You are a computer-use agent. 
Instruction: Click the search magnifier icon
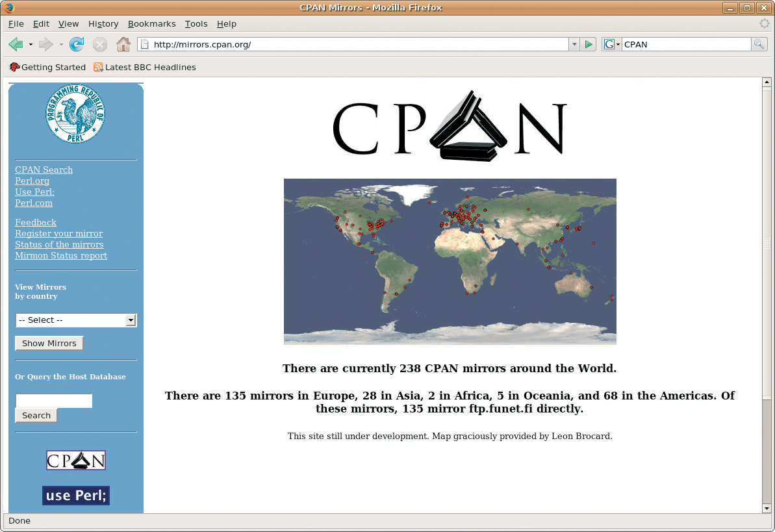click(759, 45)
